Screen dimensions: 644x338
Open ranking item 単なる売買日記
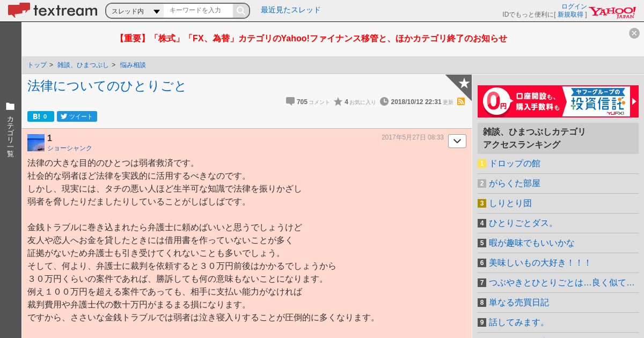(519, 302)
